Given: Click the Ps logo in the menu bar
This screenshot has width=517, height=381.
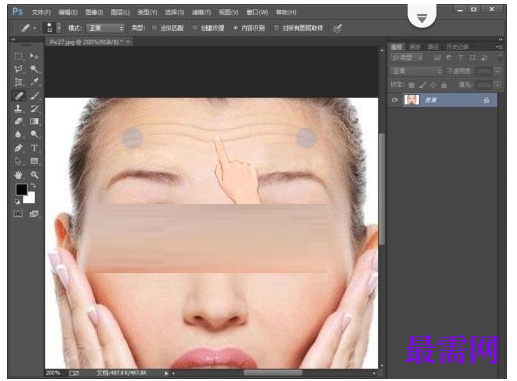Looking at the screenshot, I should (x=18, y=12).
